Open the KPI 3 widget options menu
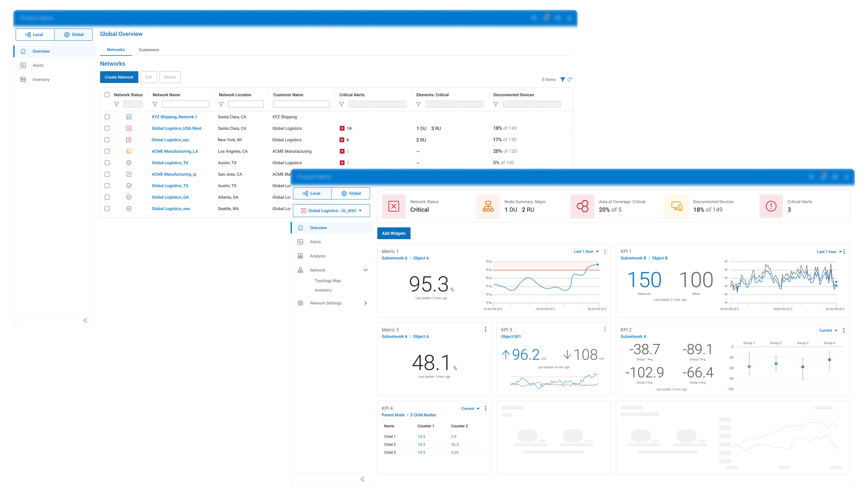Image resolution: width=868 pixels, height=496 pixels. 605,329
